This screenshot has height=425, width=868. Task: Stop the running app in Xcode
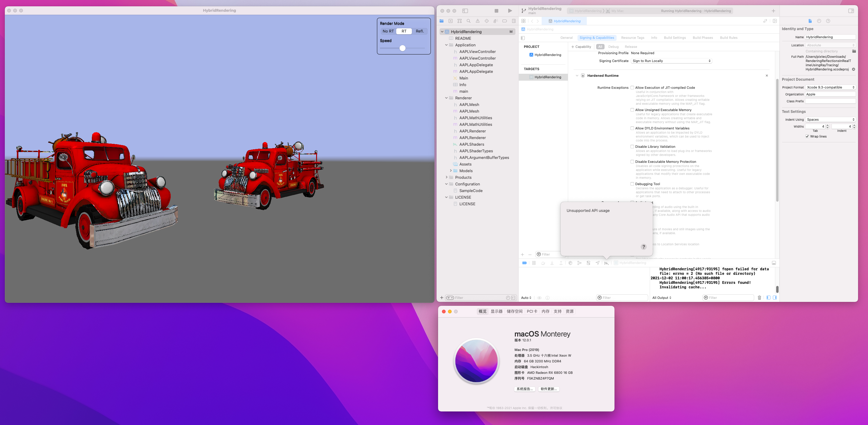point(496,11)
